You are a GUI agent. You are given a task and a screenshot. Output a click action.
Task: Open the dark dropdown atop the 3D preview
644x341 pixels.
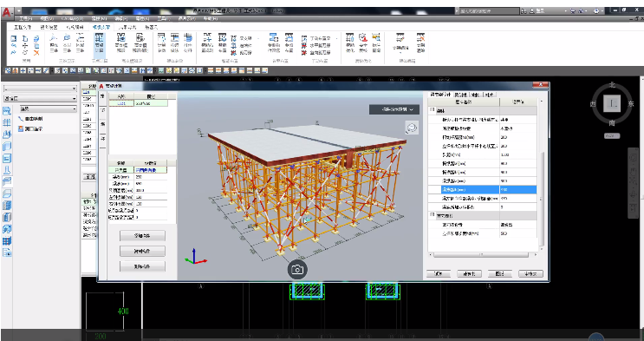tap(394, 109)
